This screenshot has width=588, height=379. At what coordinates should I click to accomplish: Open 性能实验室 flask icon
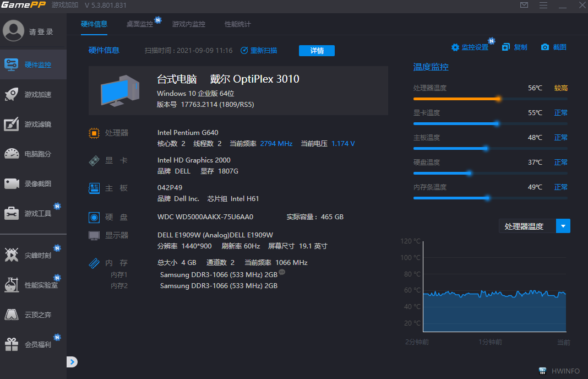[x=12, y=285]
